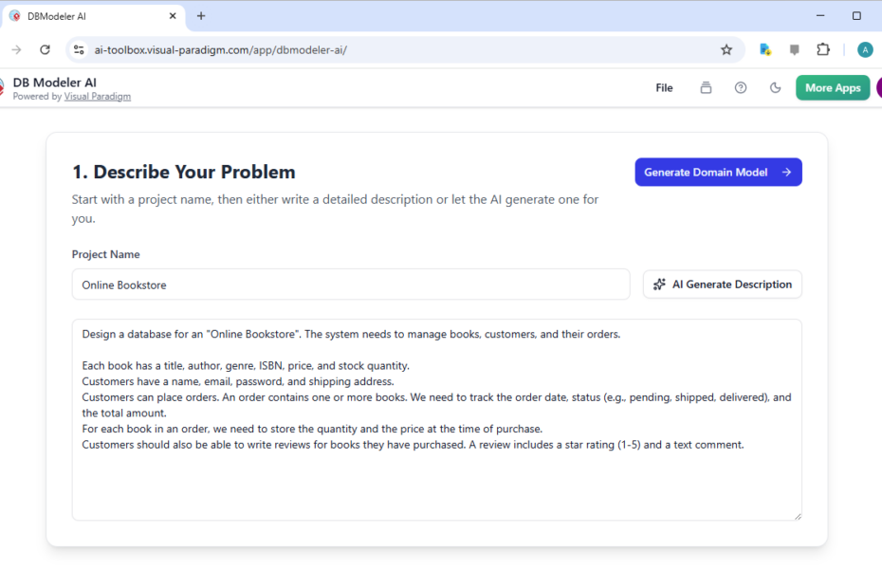882x588 pixels.
Task: Enable dark mode with the moon icon
Action: (x=775, y=87)
